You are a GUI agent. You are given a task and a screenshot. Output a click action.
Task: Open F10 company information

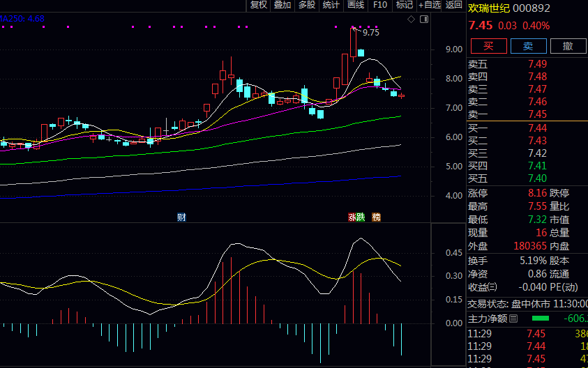pos(380,5)
